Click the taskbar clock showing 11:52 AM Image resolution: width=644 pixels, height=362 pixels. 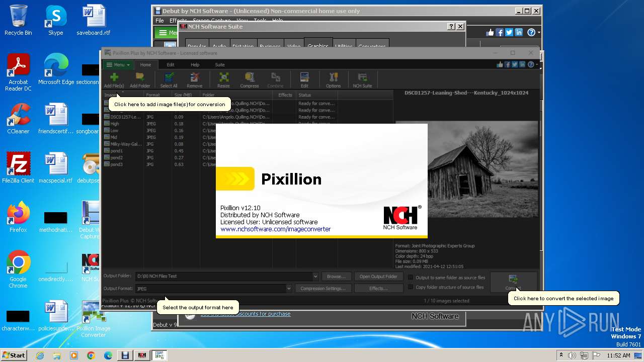coord(618,355)
